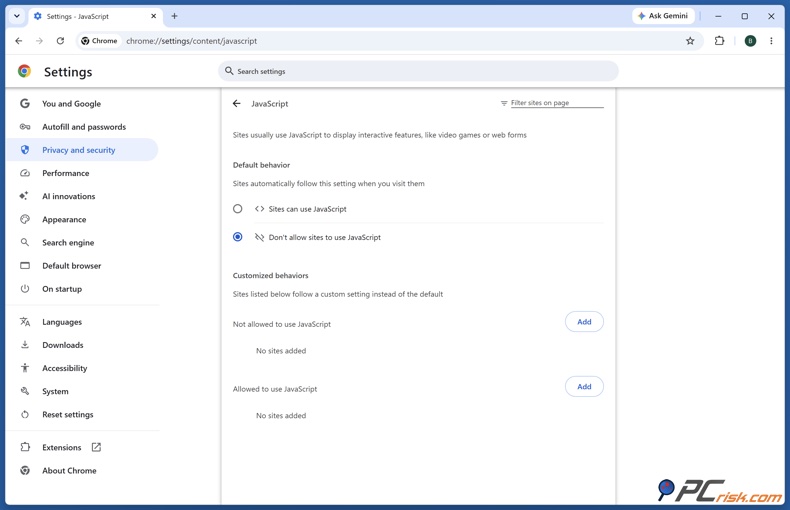Screen dimensions: 790x510
Task: Click the browser forward arrow button
Action: 39,41
